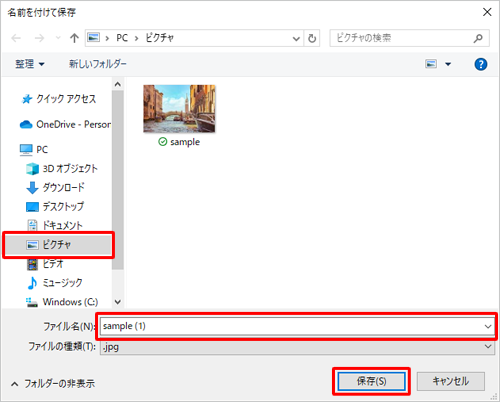Viewport: 500px width, 402px height.
Task: Click the navigation pane scroll down arrow
Action: click(118, 302)
